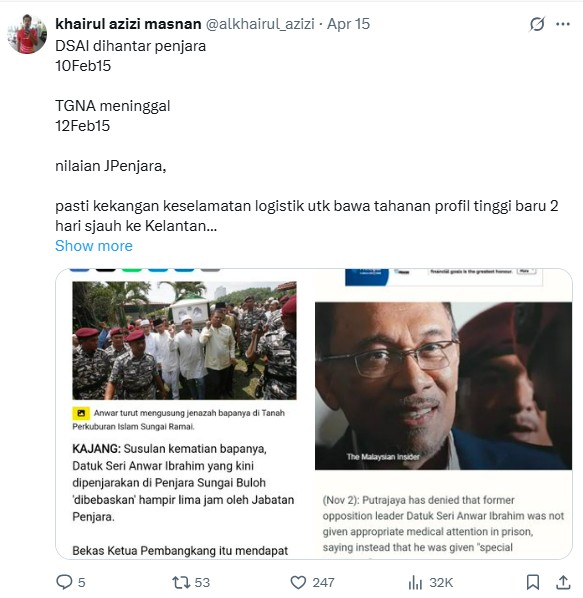
Task: Click the 5 replies count
Action: 82,583
